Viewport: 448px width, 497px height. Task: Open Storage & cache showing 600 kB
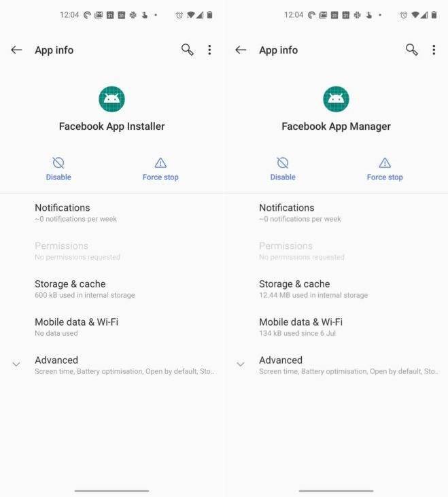pos(112,289)
